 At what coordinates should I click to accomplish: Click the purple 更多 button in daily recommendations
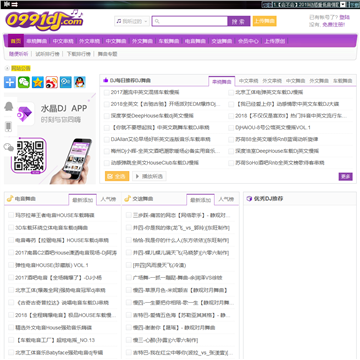[346, 177]
